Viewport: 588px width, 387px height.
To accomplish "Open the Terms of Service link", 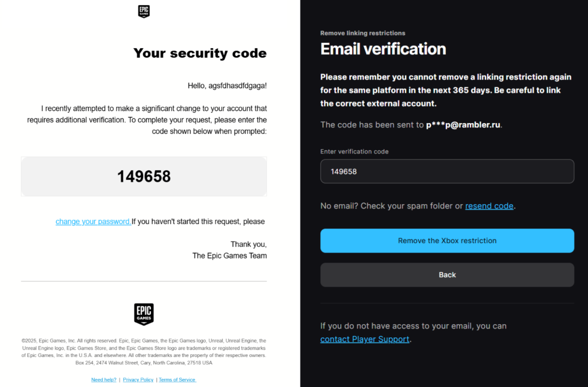I will tap(177, 380).
